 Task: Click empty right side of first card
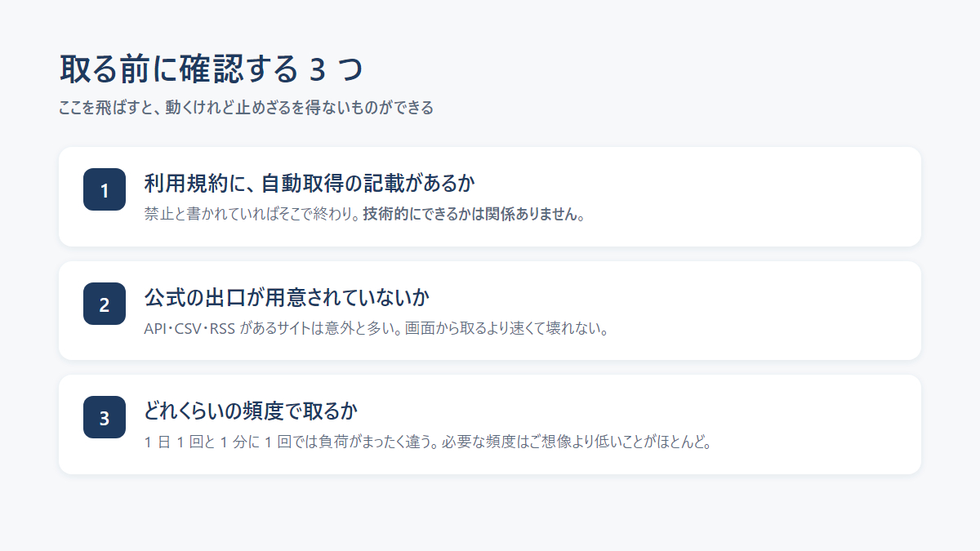pos(776,197)
